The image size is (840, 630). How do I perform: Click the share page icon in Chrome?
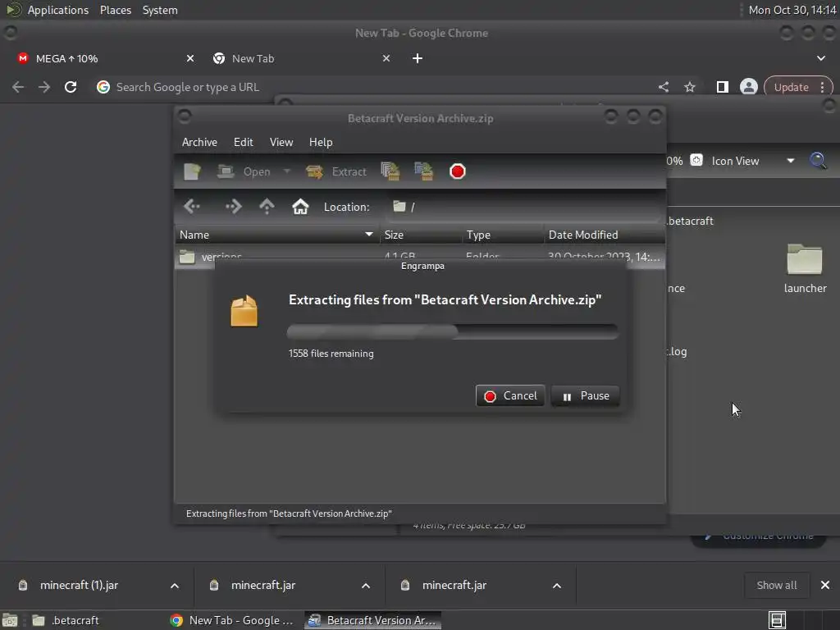(664, 87)
